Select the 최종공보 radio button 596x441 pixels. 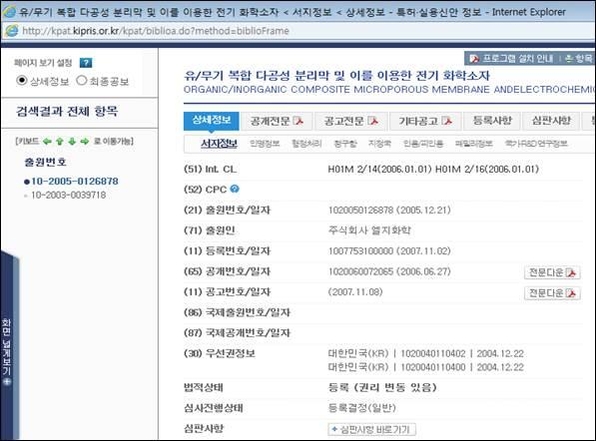(81, 81)
